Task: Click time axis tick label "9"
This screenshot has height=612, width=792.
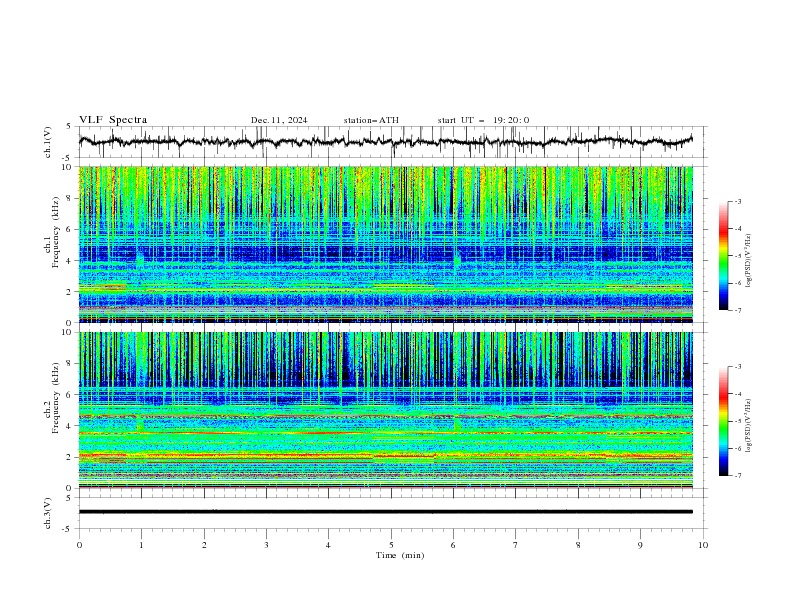Action: coord(640,545)
